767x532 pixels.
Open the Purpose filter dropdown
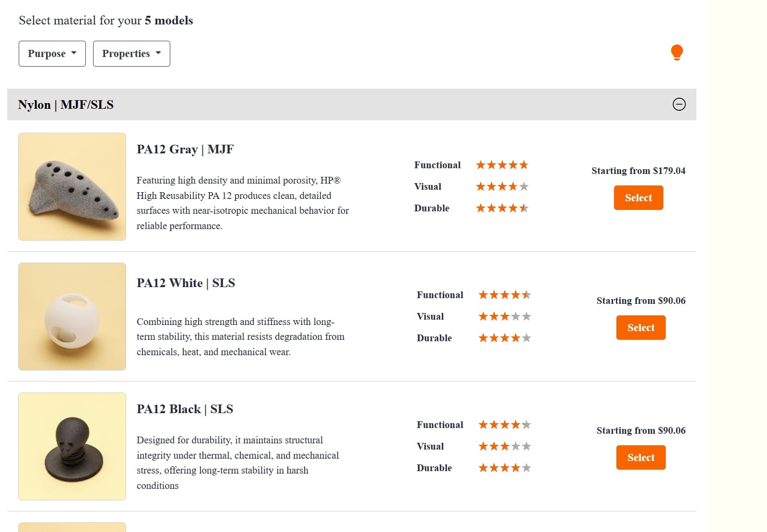[x=52, y=53]
